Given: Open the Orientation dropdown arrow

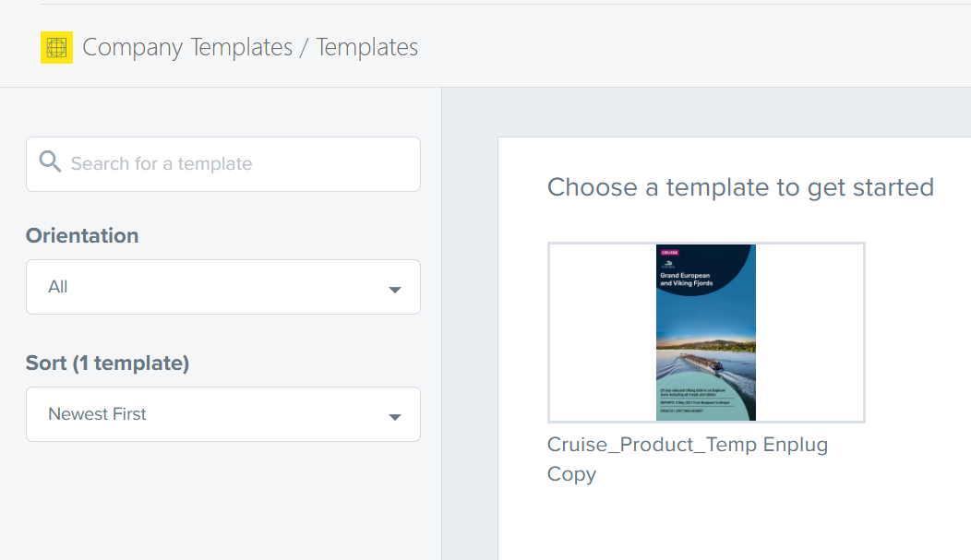Looking at the screenshot, I should [x=394, y=290].
